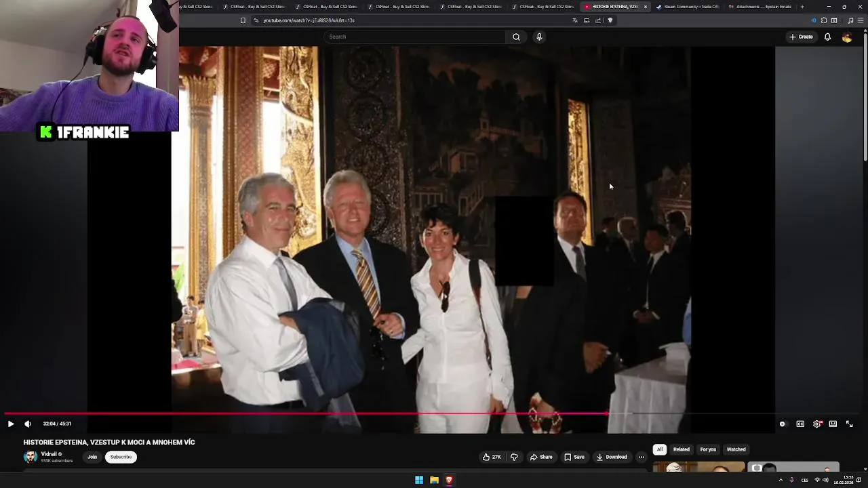Open more actions three-dot menu
Viewport: 868px width, 488px height.
coord(642,457)
